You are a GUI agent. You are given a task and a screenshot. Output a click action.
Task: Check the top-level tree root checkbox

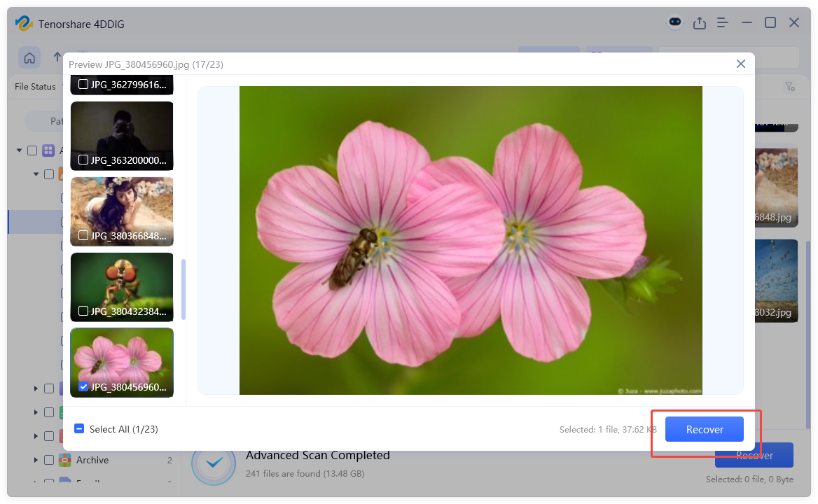coord(32,150)
